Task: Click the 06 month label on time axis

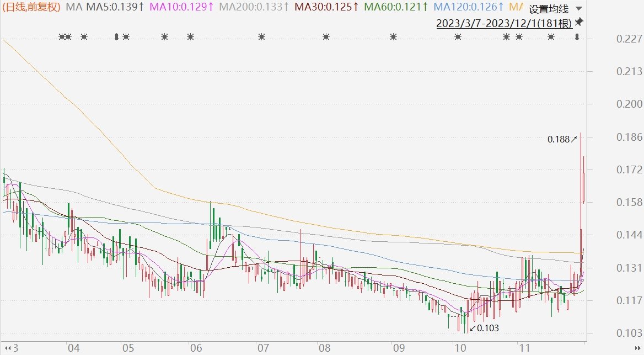Action: 196,348
